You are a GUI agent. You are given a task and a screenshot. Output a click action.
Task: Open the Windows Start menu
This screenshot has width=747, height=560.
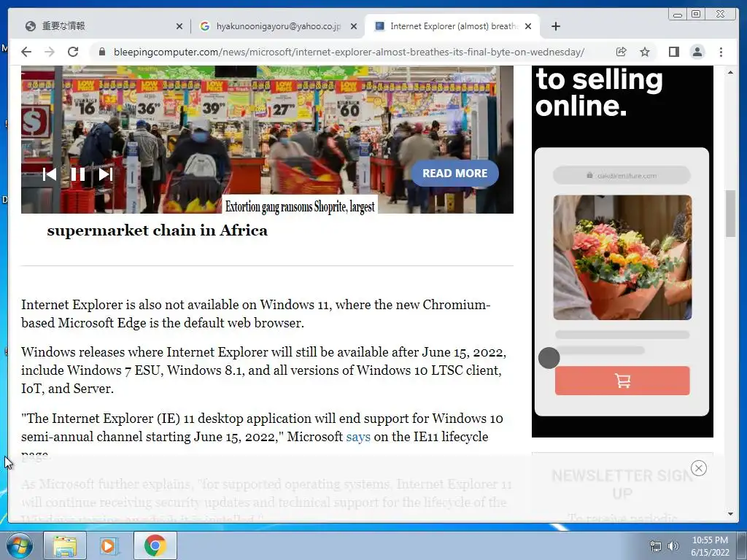coord(20,545)
